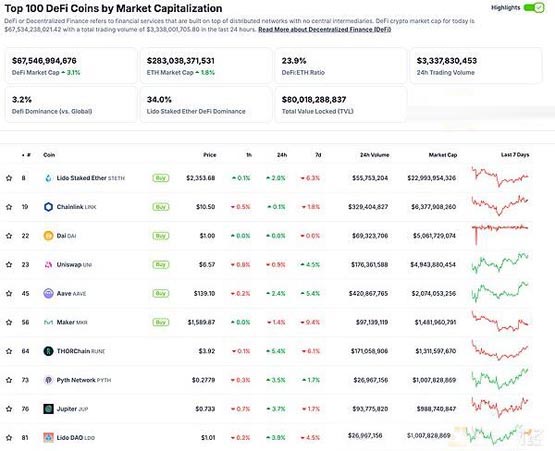Toggle the Highlights switch
The image size is (555, 451).
(534, 7)
